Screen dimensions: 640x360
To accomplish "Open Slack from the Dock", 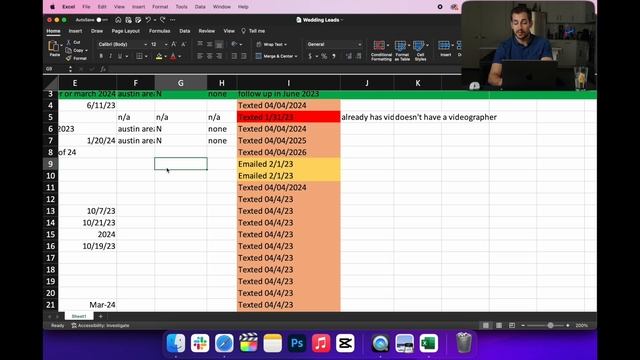I will (200, 343).
